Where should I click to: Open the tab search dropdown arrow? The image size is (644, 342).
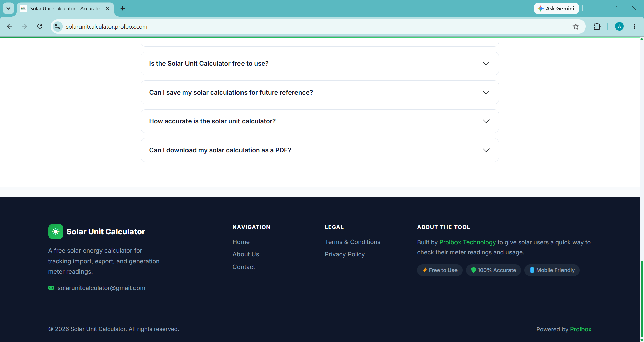pos(8,8)
